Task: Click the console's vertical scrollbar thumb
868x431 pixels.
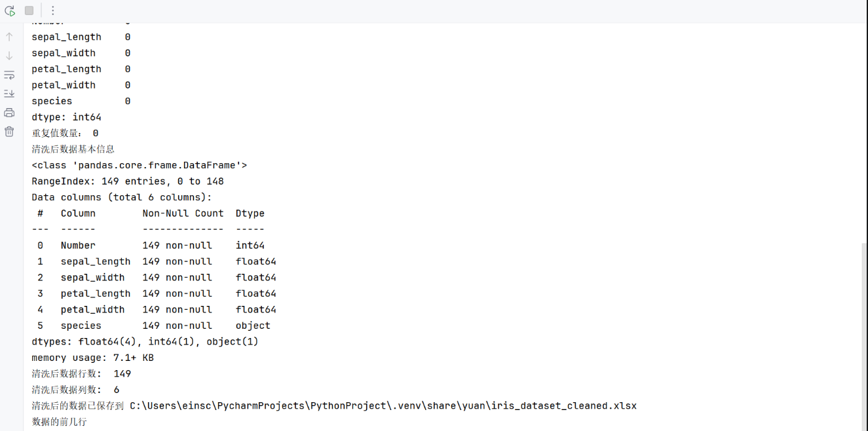Action: pos(864,328)
